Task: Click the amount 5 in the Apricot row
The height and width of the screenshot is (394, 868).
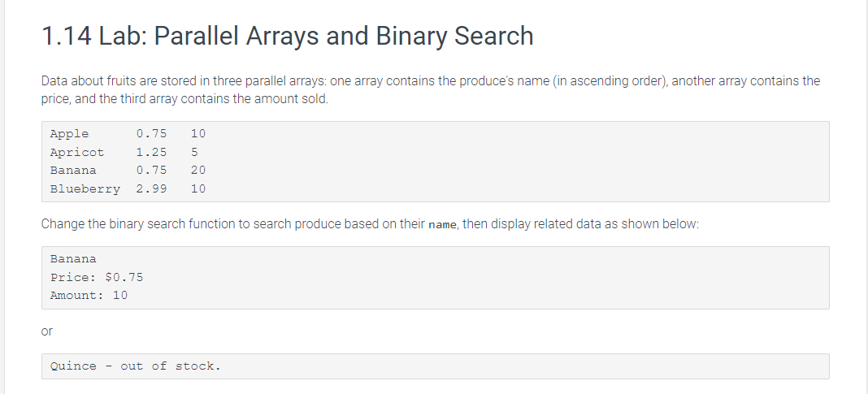Action: point(194,152)
